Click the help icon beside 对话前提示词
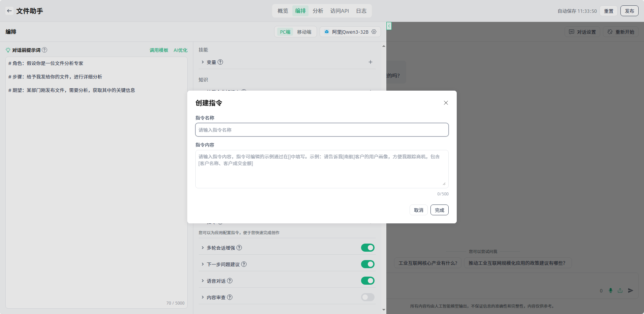This screenshot has height=314, width=644. pyautogui.click(x=44, y=50)
